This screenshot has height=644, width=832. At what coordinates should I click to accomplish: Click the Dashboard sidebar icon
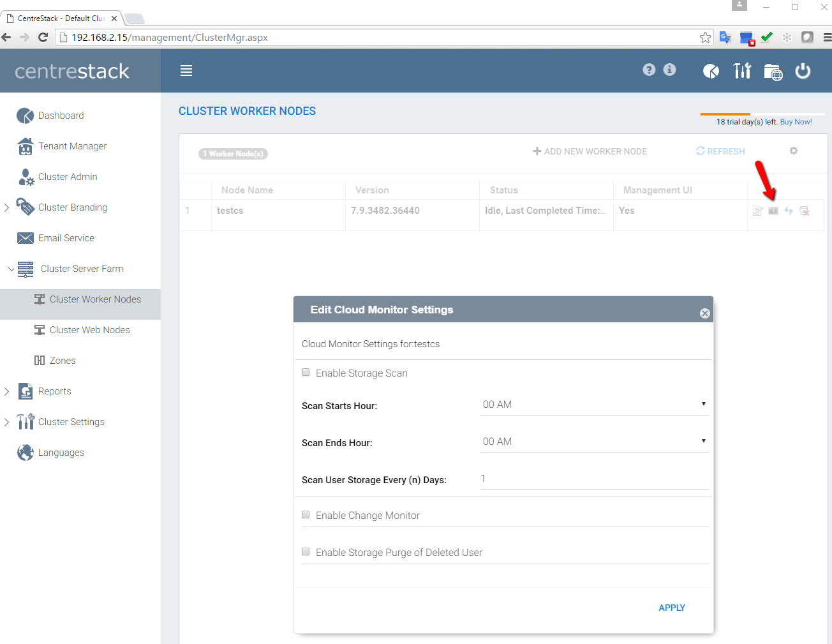[x=25, y=116]
